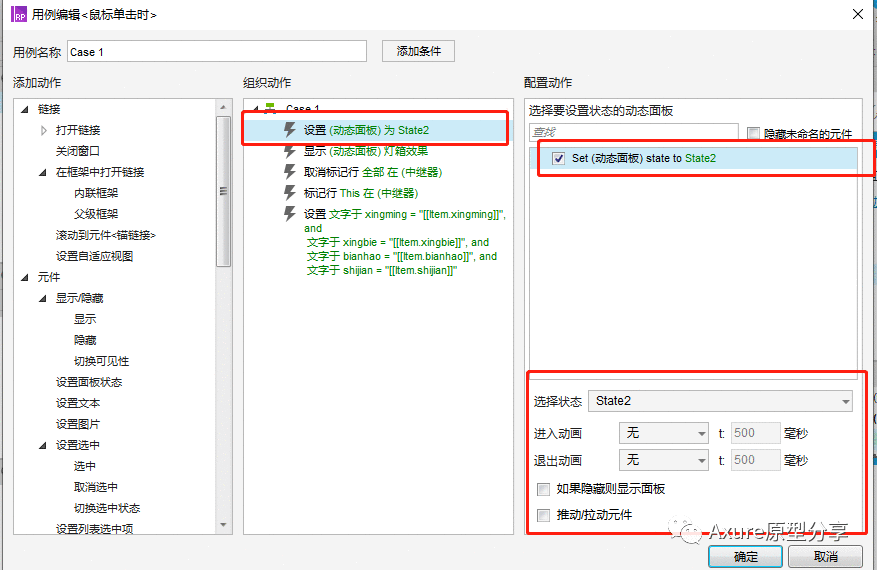The height and width of the screenshot is (570, 877).
Task: Collapse the 元件 tree group
Action: [x=25, y=277]
